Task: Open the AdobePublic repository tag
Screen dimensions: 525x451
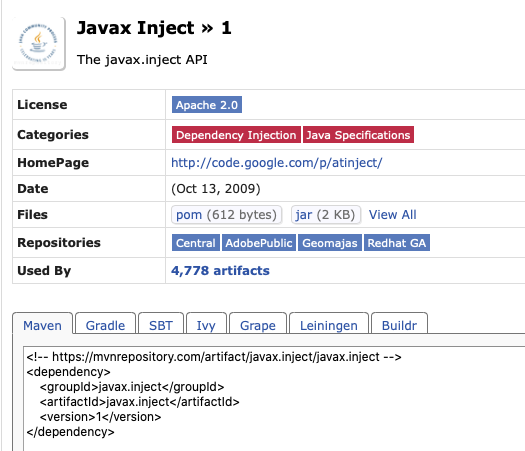Action: pyautogui.click(x=259, y=243)
